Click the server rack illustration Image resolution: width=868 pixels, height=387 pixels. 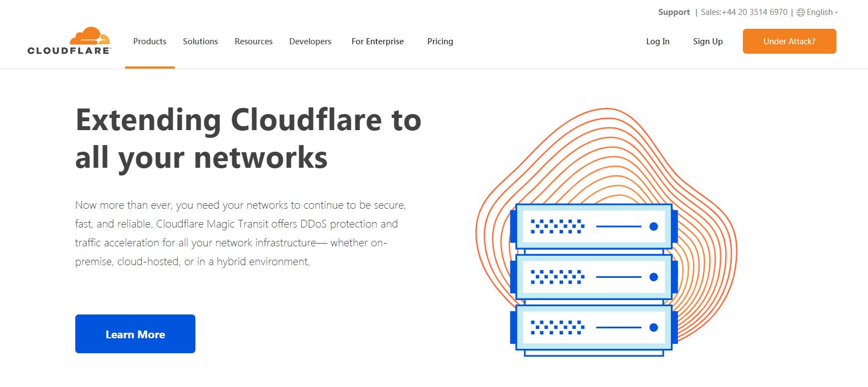593,280
